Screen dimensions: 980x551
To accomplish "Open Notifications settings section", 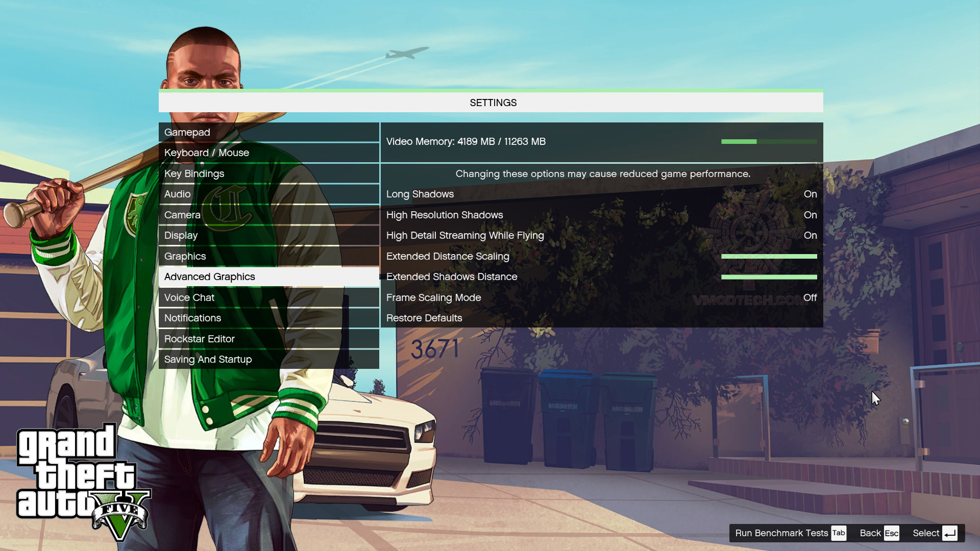I will click(x=192, y=317).
